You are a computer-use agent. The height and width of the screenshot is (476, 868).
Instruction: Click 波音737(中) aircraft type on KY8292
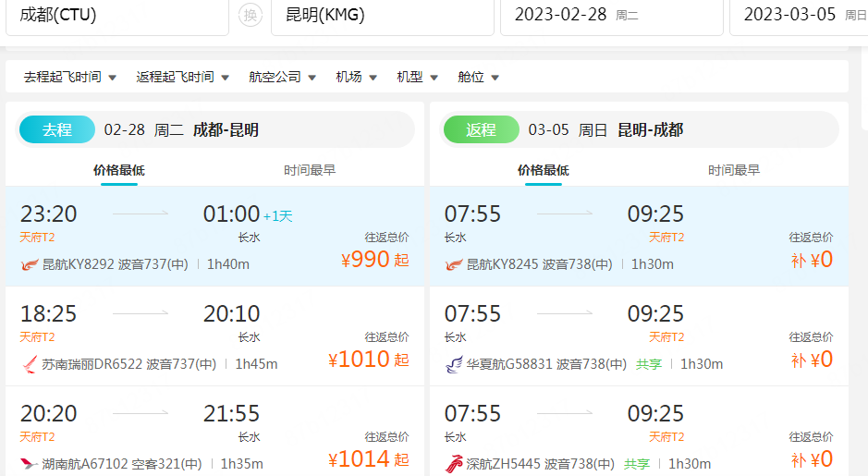[153, 264]
